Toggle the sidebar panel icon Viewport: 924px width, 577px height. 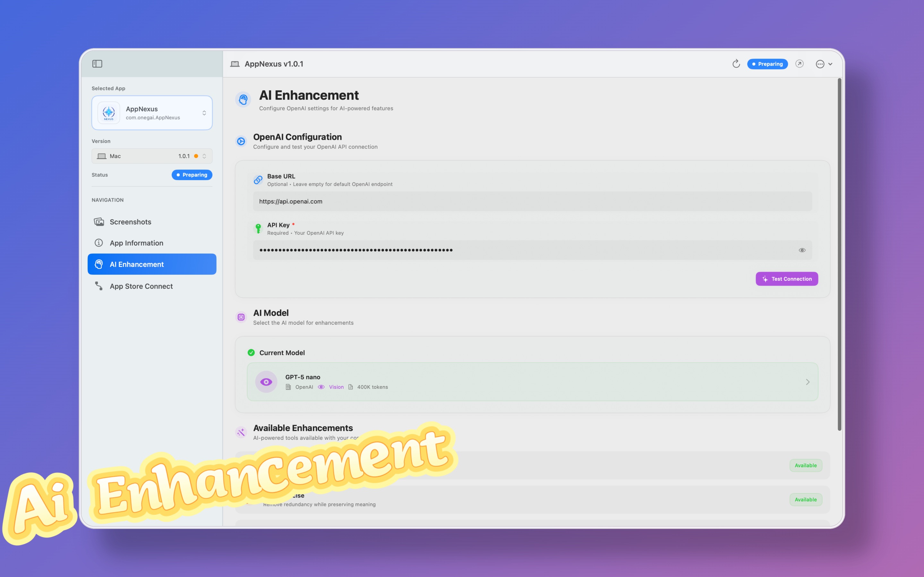[x=97, y=64]
